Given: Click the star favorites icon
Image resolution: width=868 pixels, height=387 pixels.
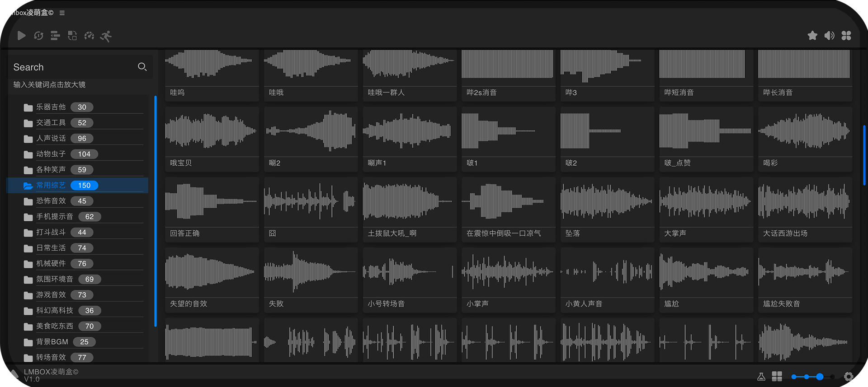Looking at the screenshot, I should (812, 36).
